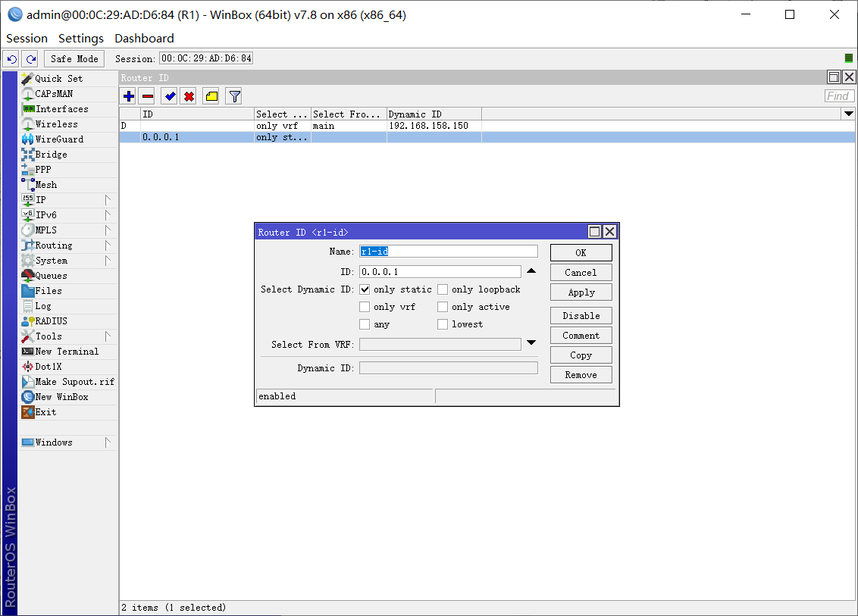
Task: Open the Dashboard menu
Action: [145, 39]
